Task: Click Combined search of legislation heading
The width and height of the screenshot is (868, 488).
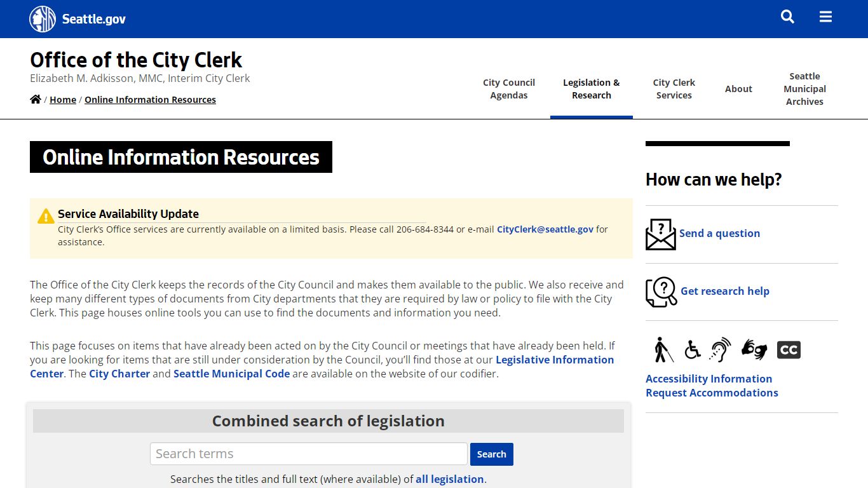Action: pos(329,421)
